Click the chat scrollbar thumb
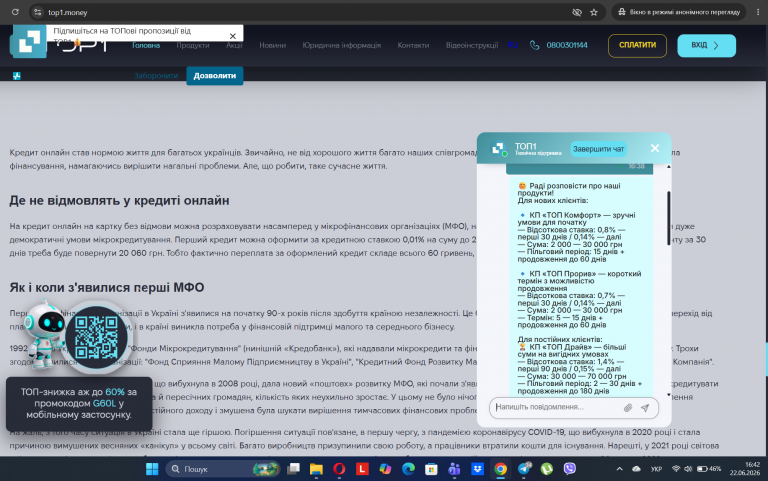Viewport: 768px width, 481px height. pyautogui.click(x=669, y=218)
